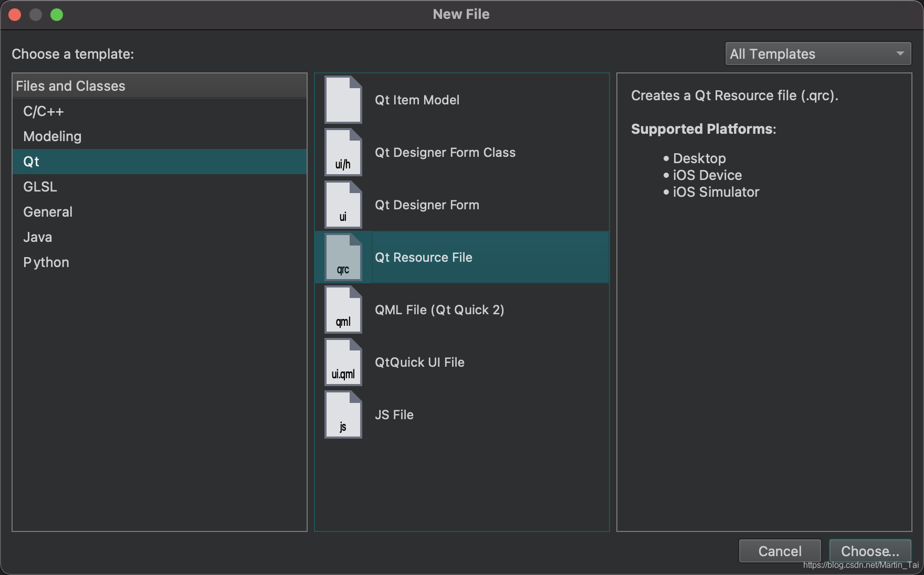Select the General category

coord(160,212)
